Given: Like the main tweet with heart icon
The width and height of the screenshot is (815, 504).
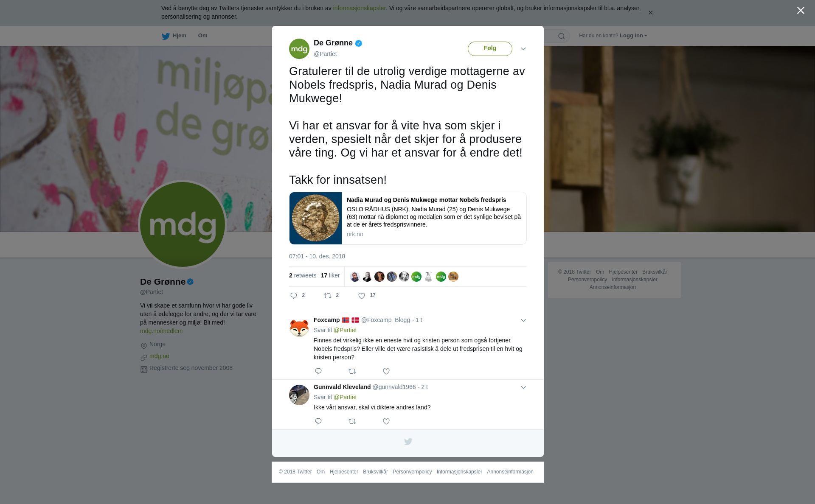Looking at the screenshot, I should (362, 296).
